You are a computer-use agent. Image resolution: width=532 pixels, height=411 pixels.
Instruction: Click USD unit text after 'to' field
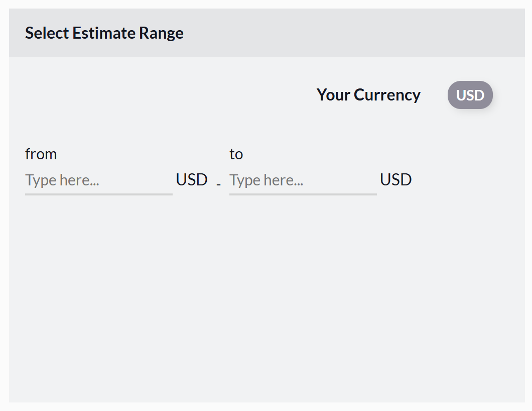[395, 180]
